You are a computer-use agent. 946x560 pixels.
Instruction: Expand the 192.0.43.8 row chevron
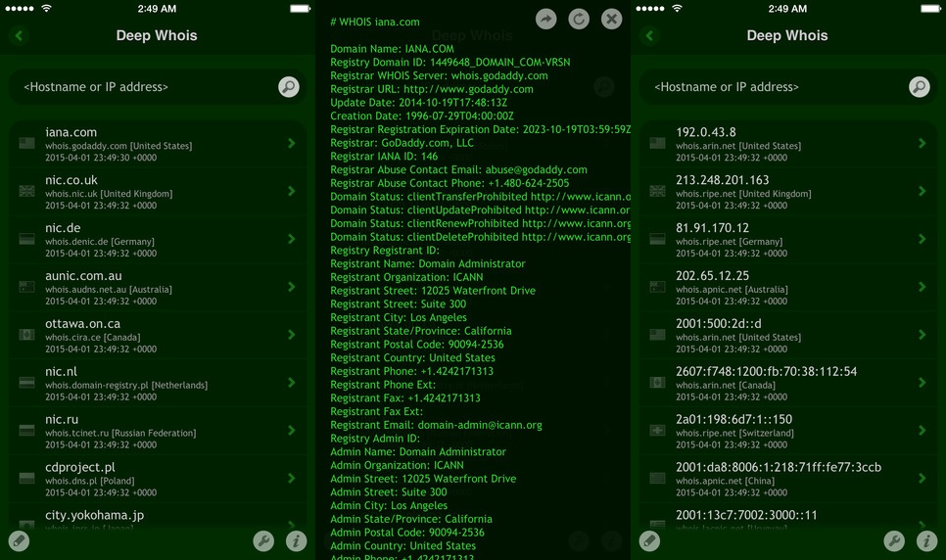[x=922, y=143]
